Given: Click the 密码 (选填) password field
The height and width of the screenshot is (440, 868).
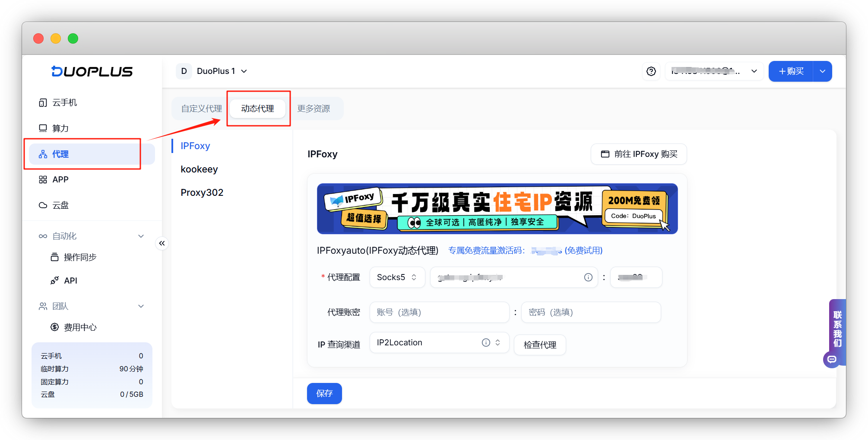Looking at the screenshot, I should 591,312.
